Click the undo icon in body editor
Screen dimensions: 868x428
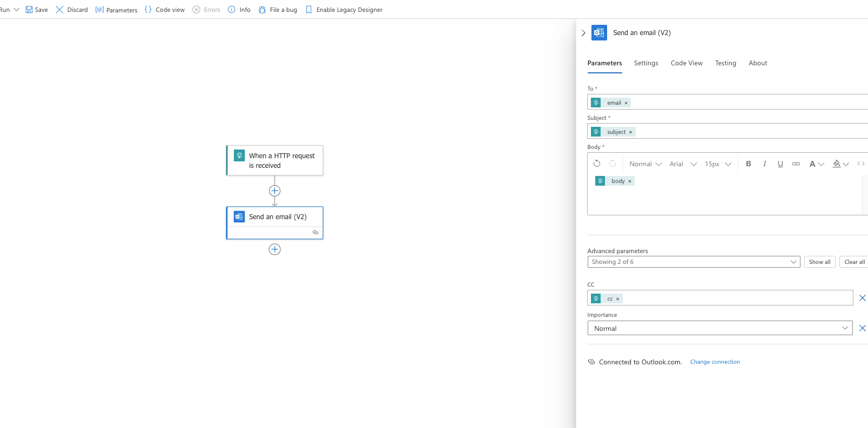(597, 164)
